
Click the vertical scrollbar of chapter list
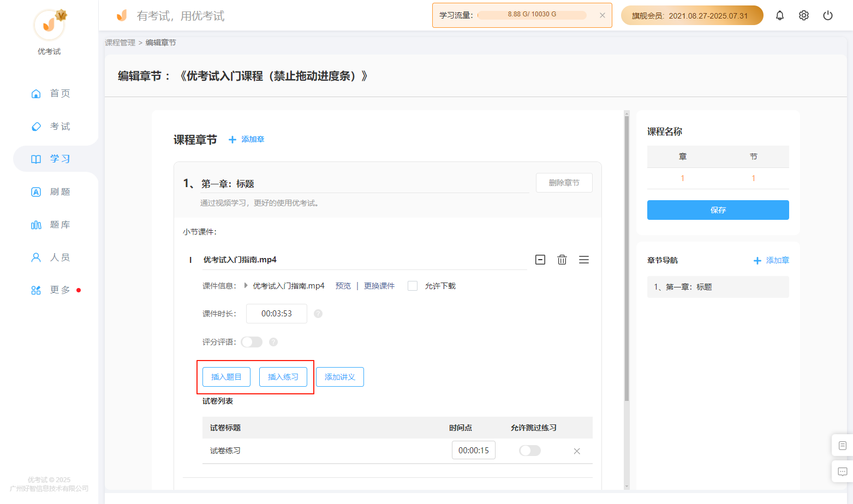tap(627, 258)
